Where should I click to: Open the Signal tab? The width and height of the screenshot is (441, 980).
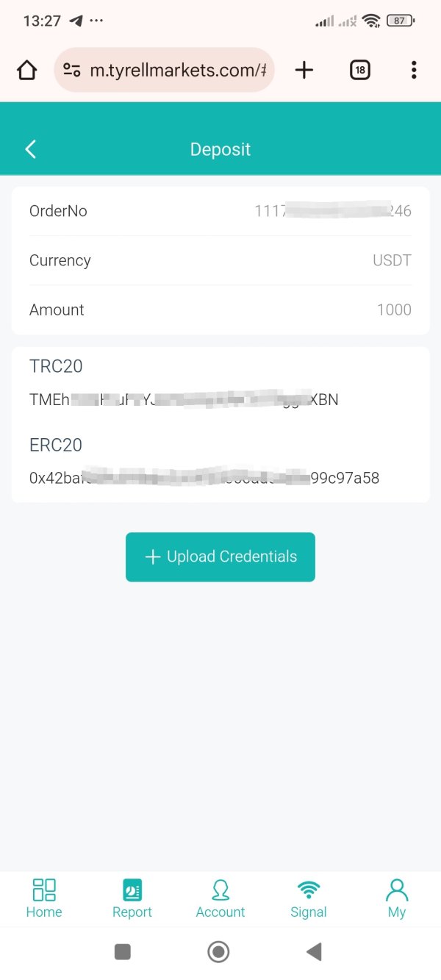[309, 898]
